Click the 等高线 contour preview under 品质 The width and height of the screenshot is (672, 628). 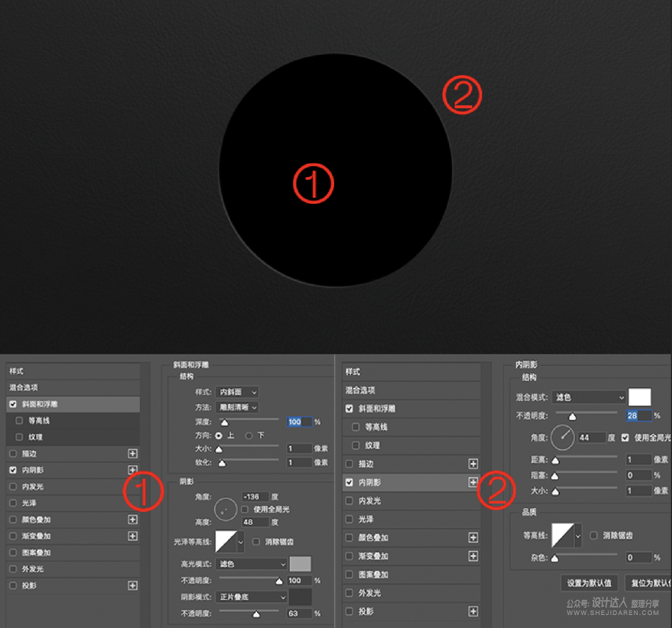[563, 535]
